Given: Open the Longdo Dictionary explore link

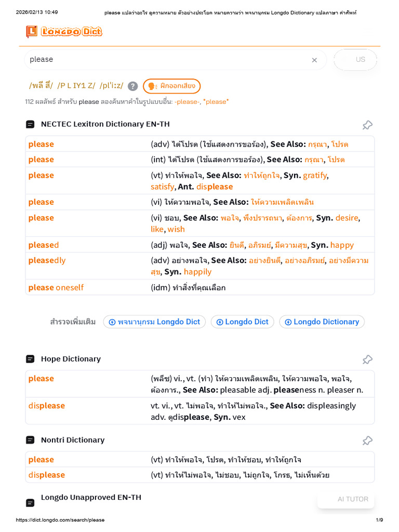Looking at the screenshot, I should coord(322,322).
